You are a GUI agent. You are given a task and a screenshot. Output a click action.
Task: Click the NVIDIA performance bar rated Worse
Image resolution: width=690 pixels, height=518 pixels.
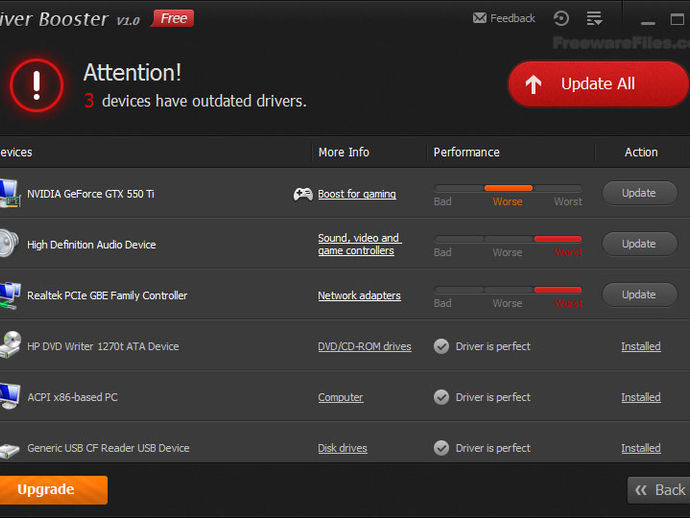click(508, 188)
